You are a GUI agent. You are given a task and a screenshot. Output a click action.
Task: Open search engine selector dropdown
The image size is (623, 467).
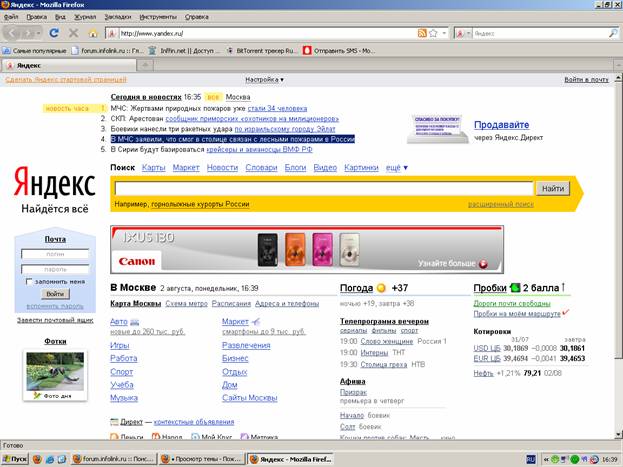pos(468,33)
